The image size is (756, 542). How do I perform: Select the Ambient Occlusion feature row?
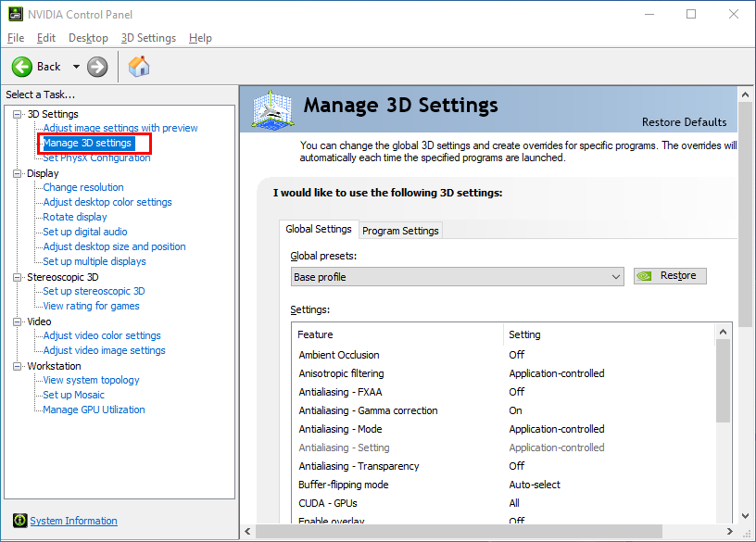coord(503,355)
